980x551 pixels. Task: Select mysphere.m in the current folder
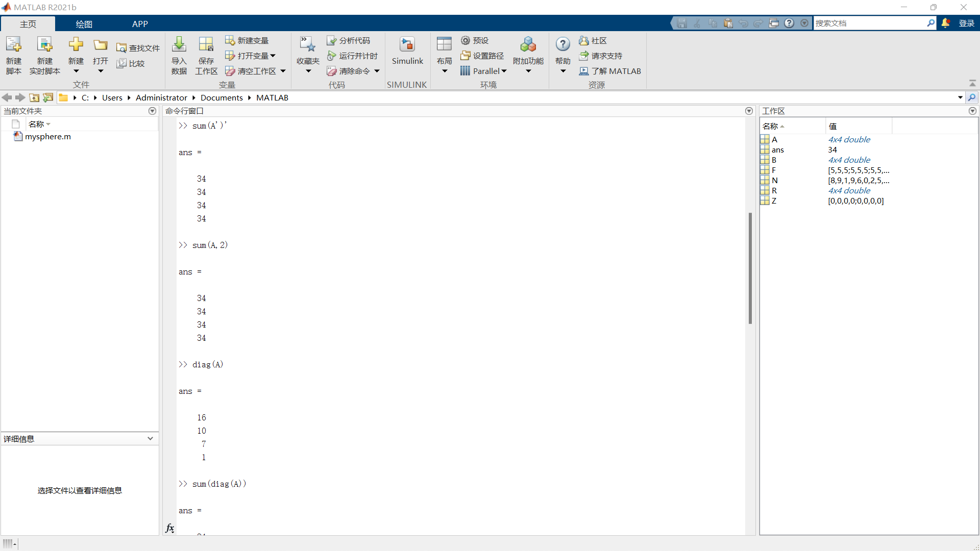click(48, 136)
